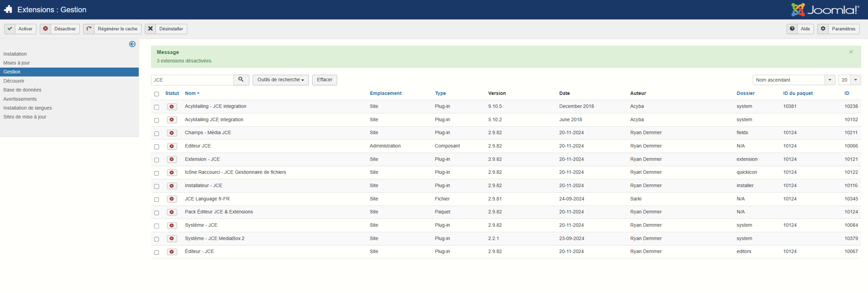The height and width of the screenshot is (293, 868).
Task: Open Sites de mise à jour in sidebar
Action: click(x=25, y=117)
